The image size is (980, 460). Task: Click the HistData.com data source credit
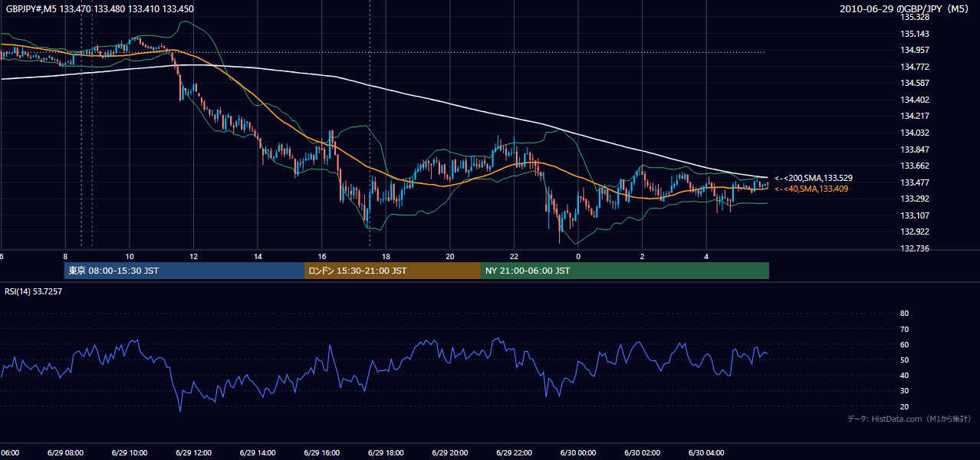coord(909,419)
